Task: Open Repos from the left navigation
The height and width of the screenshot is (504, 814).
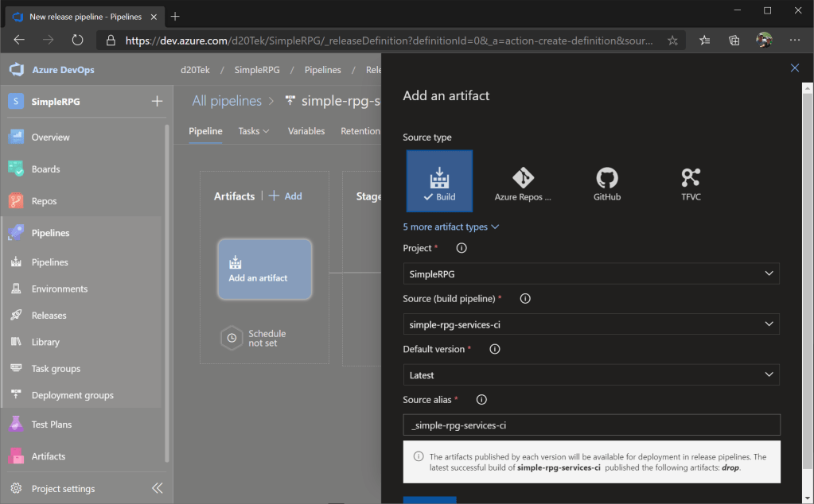Action: [44, 201]
